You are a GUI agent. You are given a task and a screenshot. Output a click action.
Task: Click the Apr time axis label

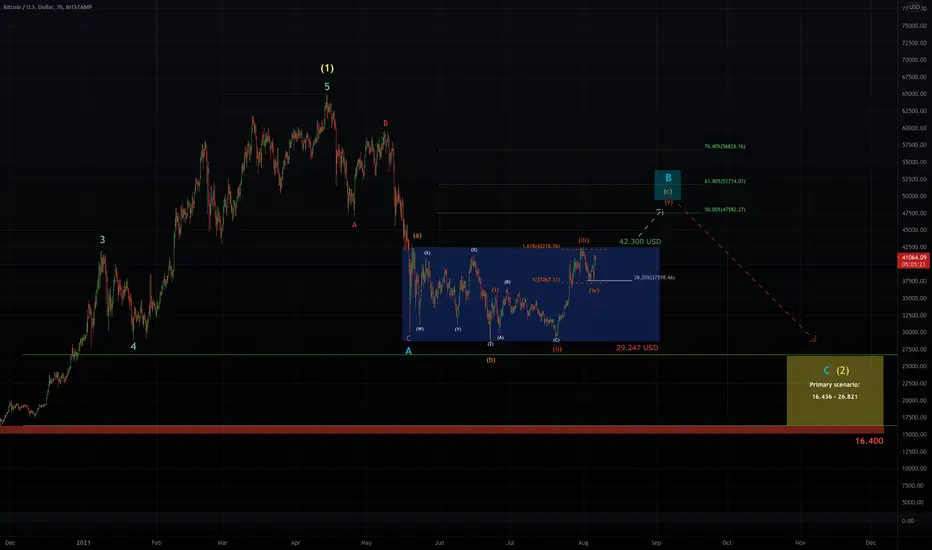(295, 543)
